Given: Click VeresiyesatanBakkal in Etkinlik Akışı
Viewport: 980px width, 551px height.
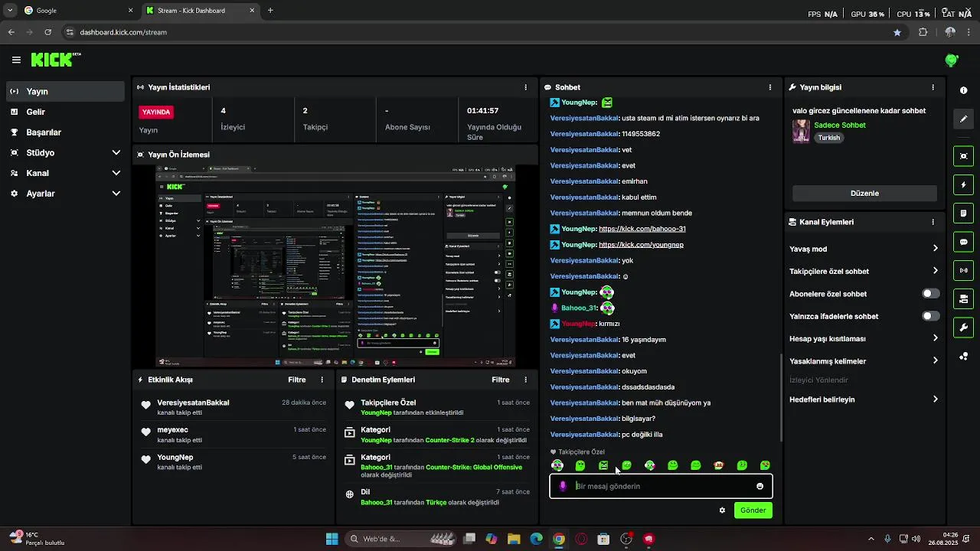Looking at the screenshot, I should click(x=193, y=403).
